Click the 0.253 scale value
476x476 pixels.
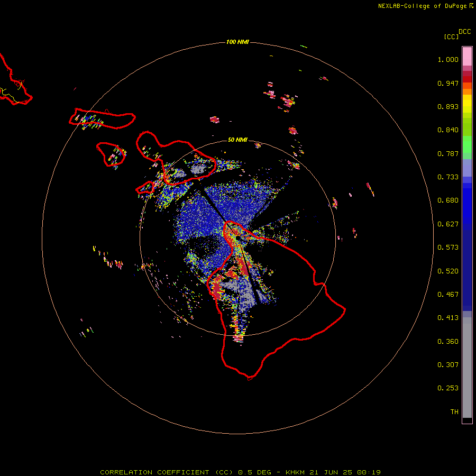(448, 388)
